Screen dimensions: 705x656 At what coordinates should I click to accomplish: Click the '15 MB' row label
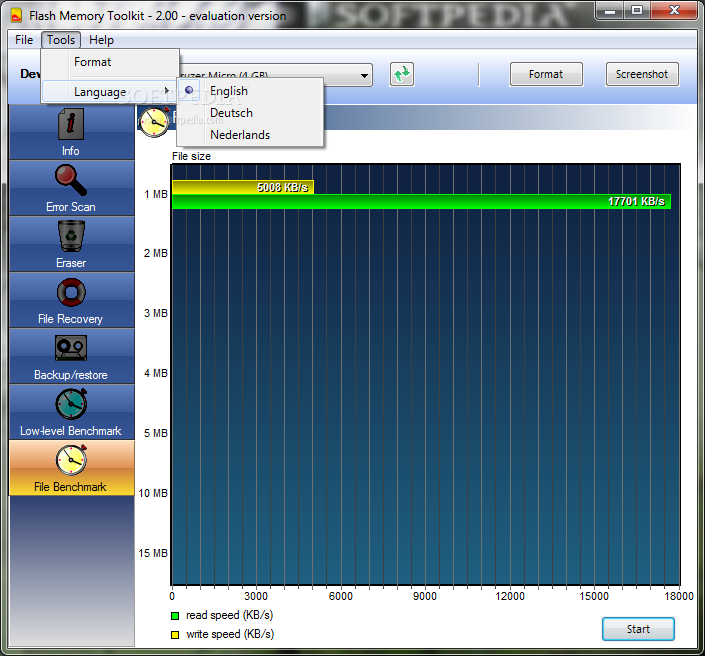[x=153, y=553]
